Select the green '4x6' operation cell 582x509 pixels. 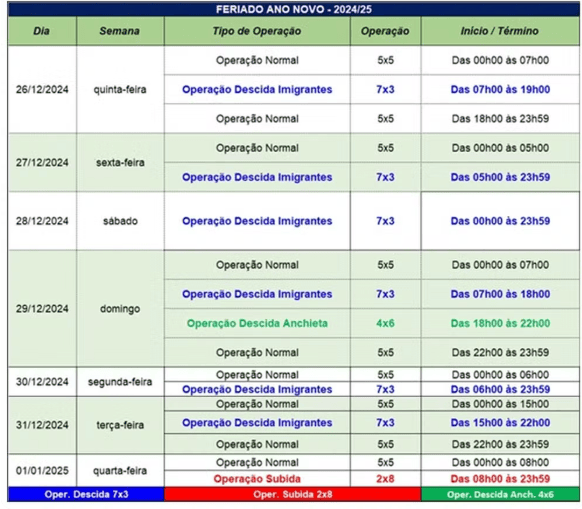coord(385,323)
